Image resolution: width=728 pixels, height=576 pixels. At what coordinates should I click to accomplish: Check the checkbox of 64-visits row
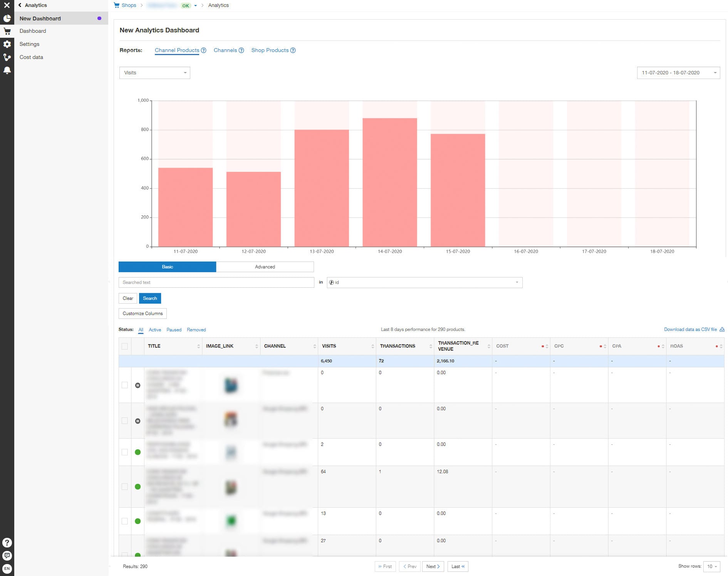(125, 487)
